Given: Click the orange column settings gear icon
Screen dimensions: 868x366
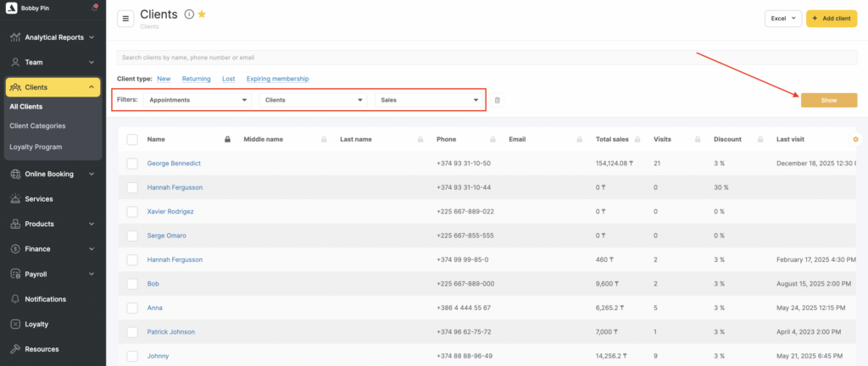Looking at the screenshot, I should 855,139.
